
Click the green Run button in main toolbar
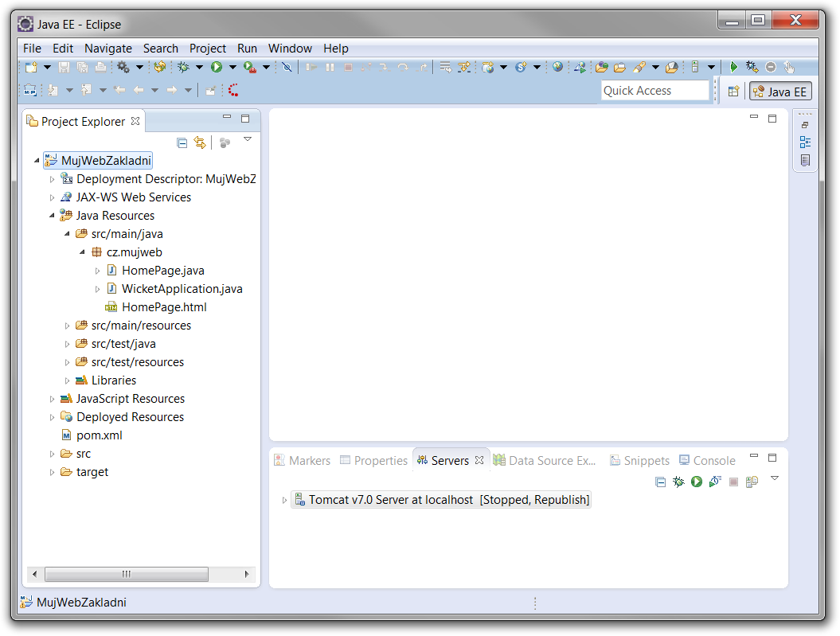[x=216, y=68]
